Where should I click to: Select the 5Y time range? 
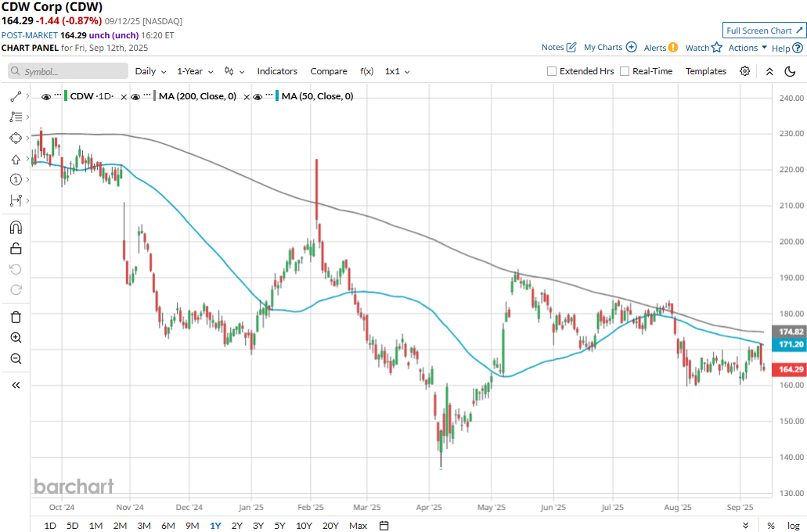[x=279, y=525]
